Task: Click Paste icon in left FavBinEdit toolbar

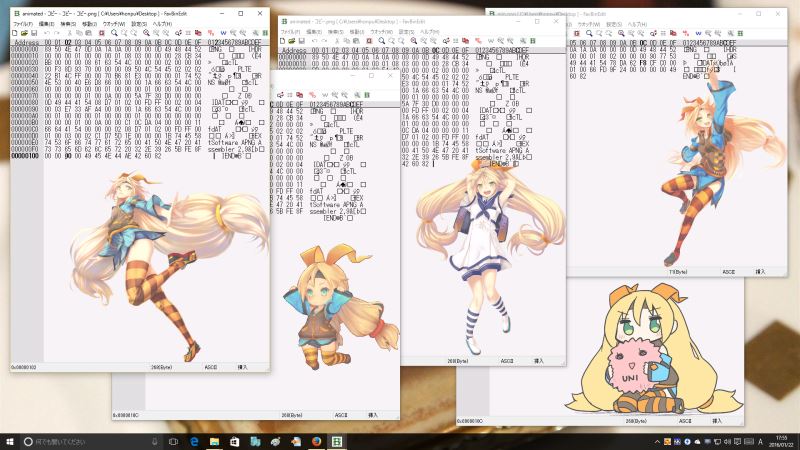Action: [88, 33]
